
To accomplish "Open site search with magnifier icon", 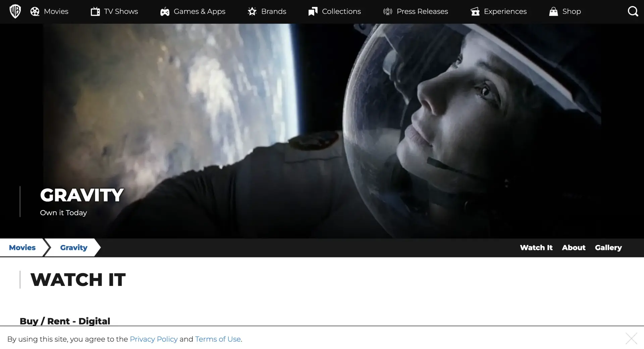I will tap(633, 11).
